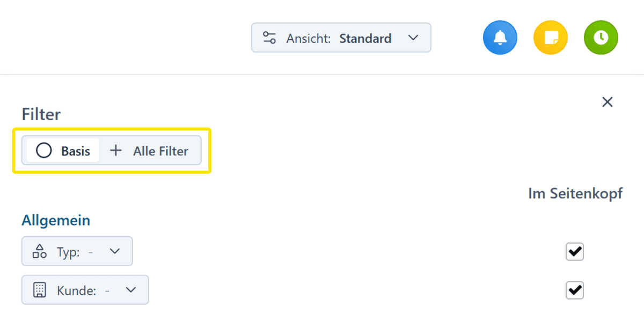The height and width of the screenshot is (328, 644).
Task: Click the sliders icon beside Ansicht
Action: click(269, 38)
